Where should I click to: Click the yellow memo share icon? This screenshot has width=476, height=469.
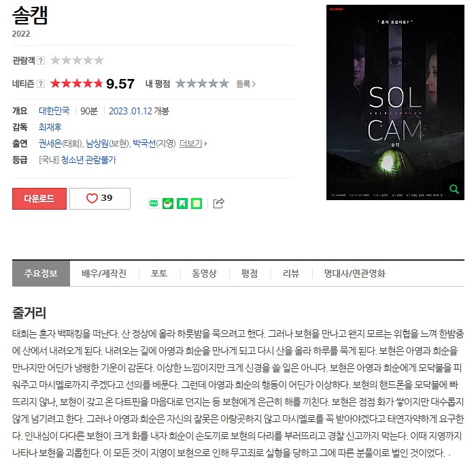coord(197,204)
